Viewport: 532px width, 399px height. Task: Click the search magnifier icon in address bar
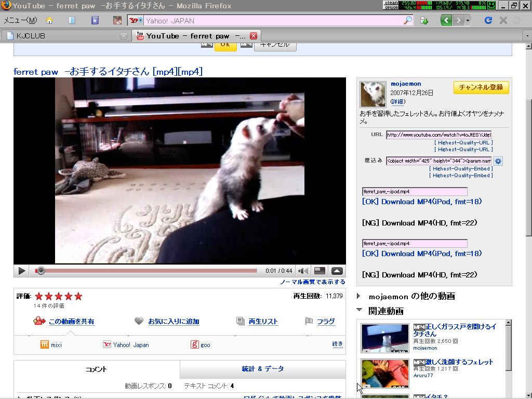pos(408,21)
